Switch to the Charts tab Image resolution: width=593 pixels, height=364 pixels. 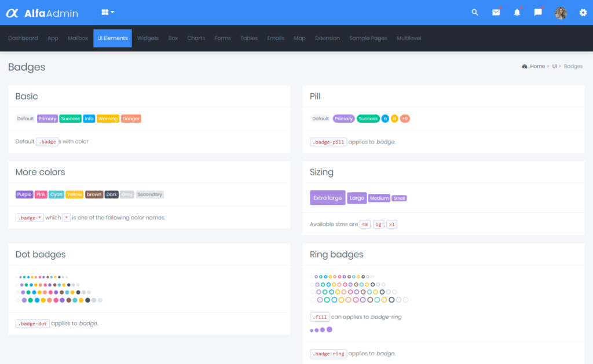pyautogui.click(x=196, y=38)
